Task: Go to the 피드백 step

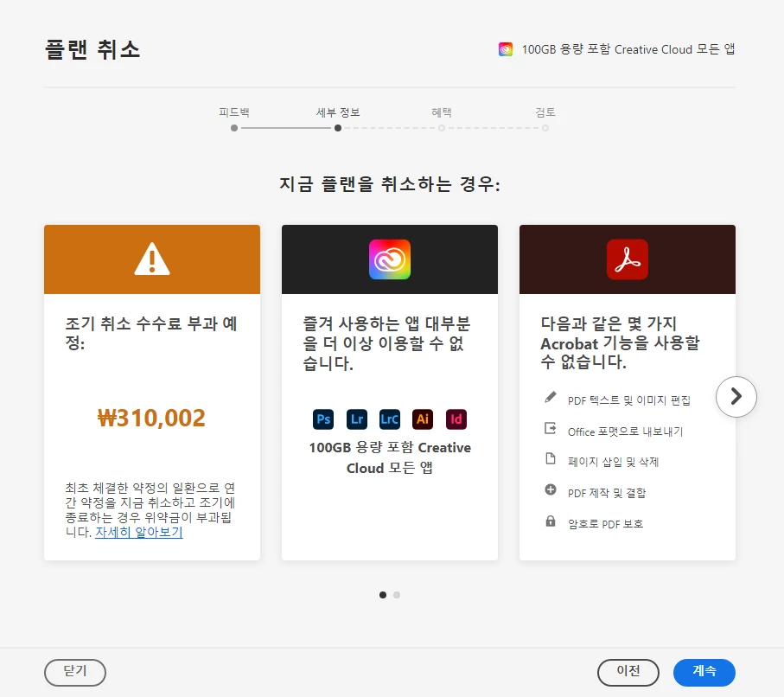Action: pyautogui.click(x=234, y=112)
